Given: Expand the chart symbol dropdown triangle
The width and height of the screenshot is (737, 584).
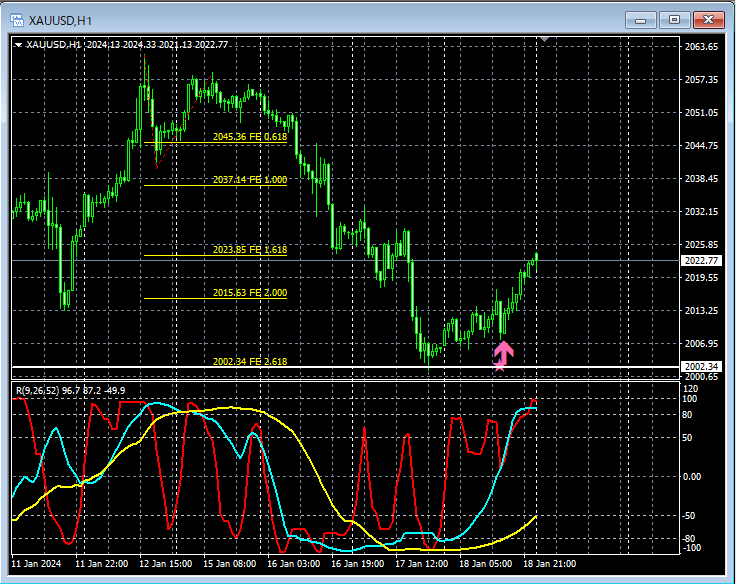Looking at the screenshot, I should (18, 45).
